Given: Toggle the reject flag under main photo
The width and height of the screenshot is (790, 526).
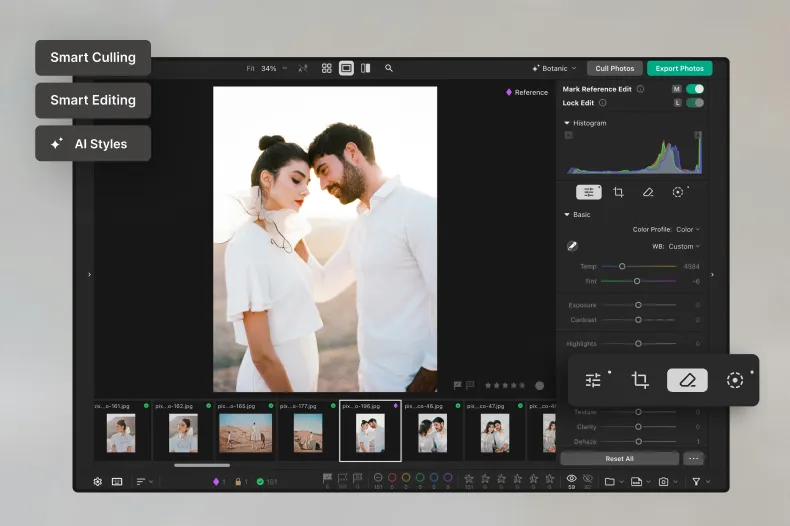Looking at the screenshot, I should pos(470,385).
